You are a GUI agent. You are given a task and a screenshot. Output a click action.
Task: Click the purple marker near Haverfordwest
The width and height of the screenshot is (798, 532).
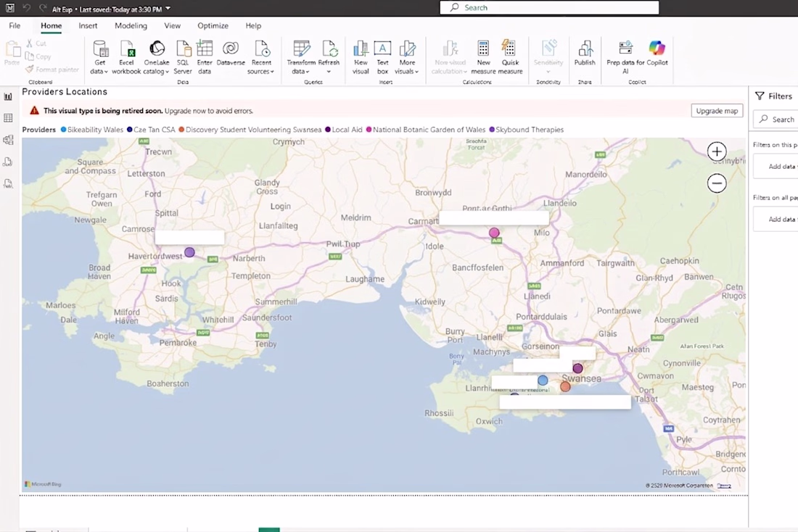pyautogui.click(x=189, y=252)
